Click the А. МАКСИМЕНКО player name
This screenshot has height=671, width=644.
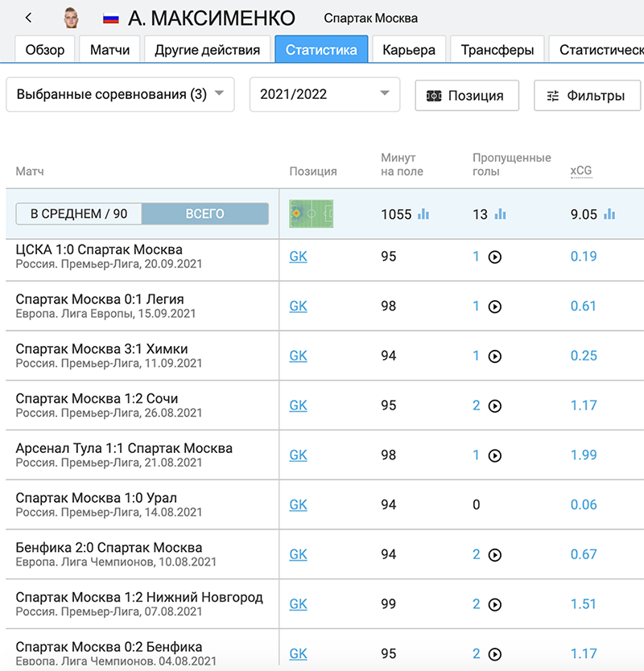click(212, 19)
